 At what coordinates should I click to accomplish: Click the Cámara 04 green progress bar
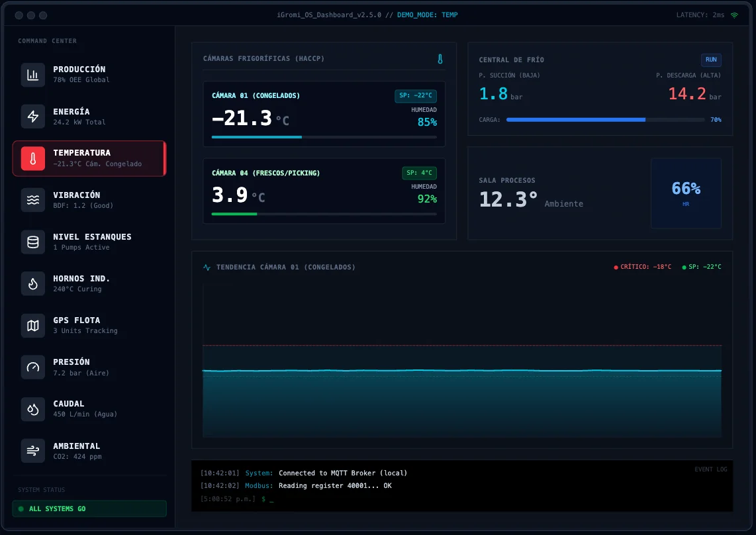coord(324,214)
